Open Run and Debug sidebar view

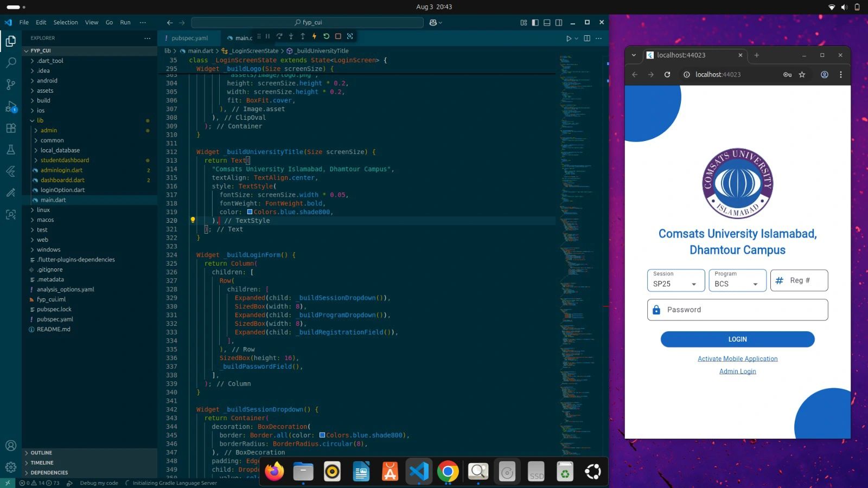coord(11,106)
